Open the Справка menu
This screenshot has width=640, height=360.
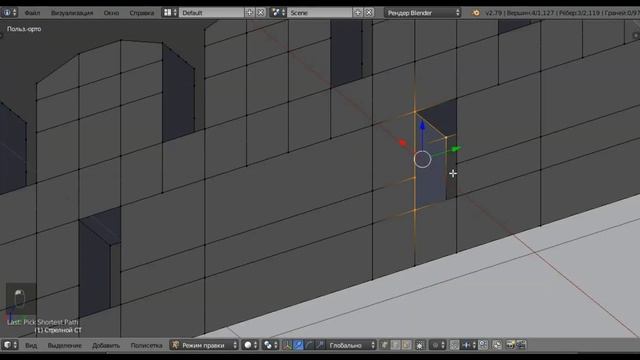142,13
